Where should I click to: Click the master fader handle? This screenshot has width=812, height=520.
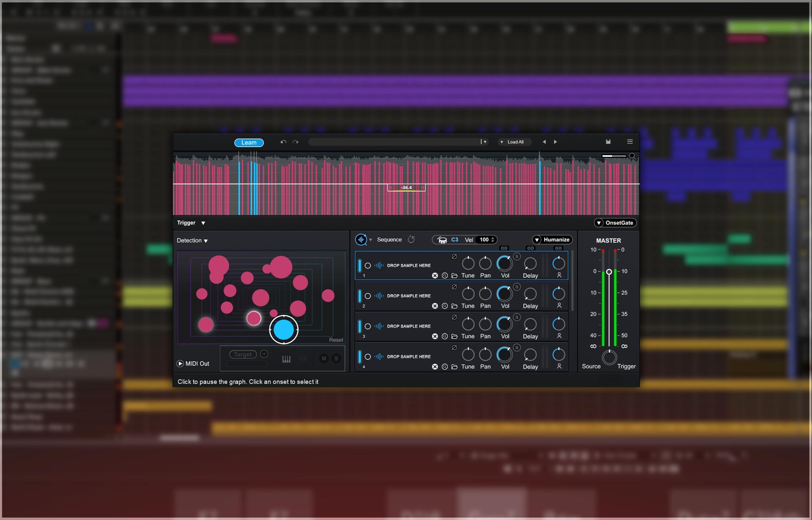coord(609,272)
